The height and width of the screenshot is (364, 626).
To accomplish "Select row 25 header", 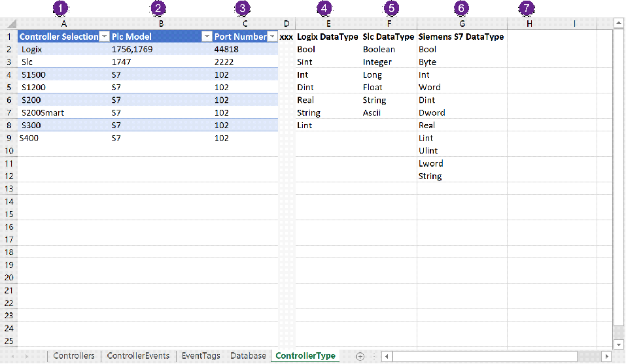I will (9, 341).
